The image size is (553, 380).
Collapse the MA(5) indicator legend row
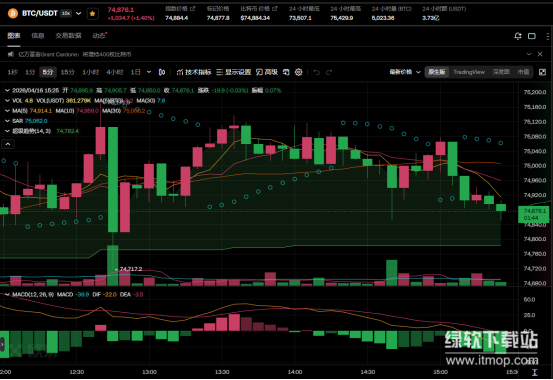[x=7, y=111]
